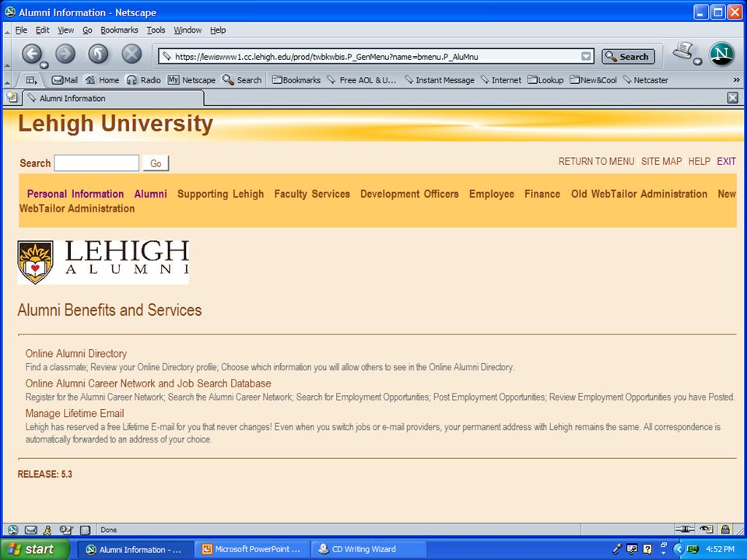747x560 pixels.
Task: Click the EXIT link
Action: click(726, 162)
